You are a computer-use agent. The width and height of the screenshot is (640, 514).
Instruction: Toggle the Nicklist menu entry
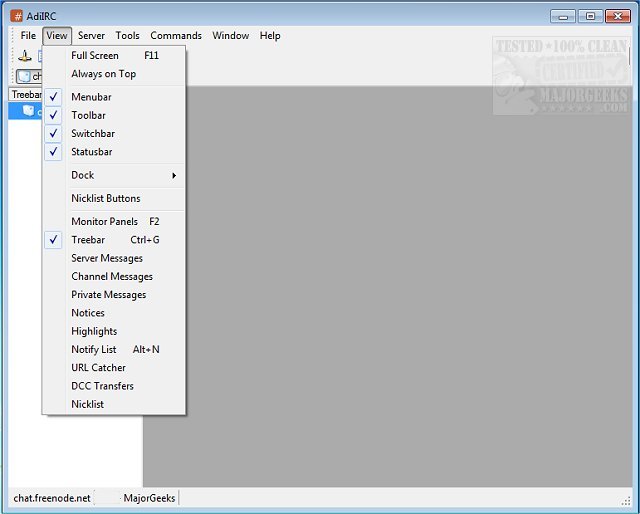(x=114, y=404)
